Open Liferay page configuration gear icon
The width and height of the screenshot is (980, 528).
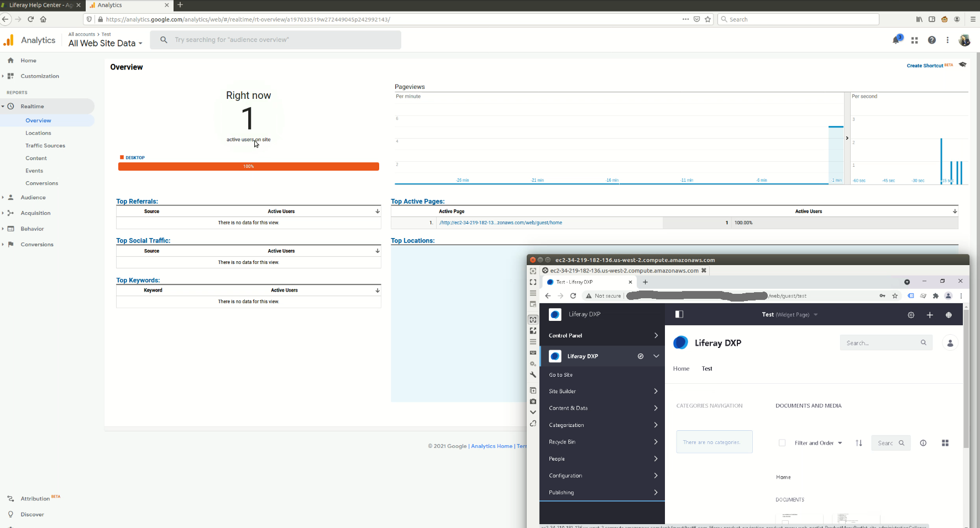(911, 315)
